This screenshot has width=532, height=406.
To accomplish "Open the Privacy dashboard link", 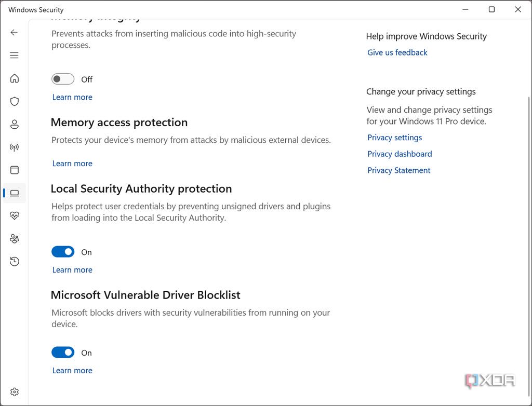I will (x=400, y=154).
